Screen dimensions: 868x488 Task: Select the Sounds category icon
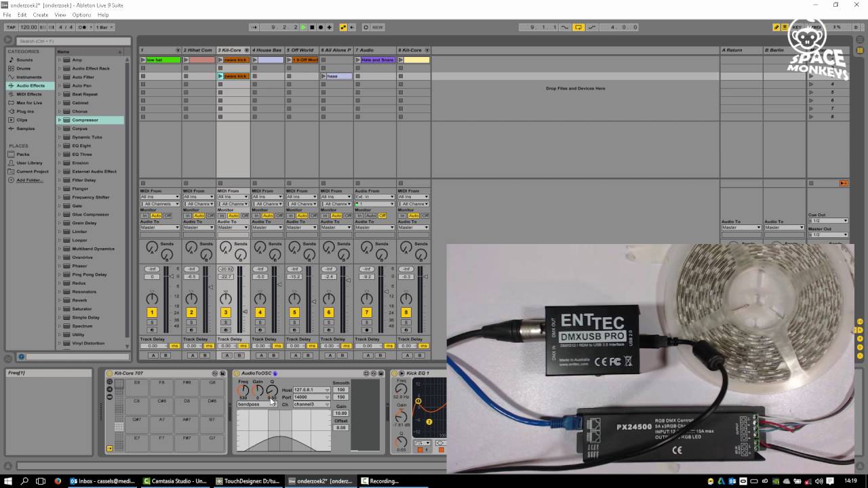click(12, 60)
